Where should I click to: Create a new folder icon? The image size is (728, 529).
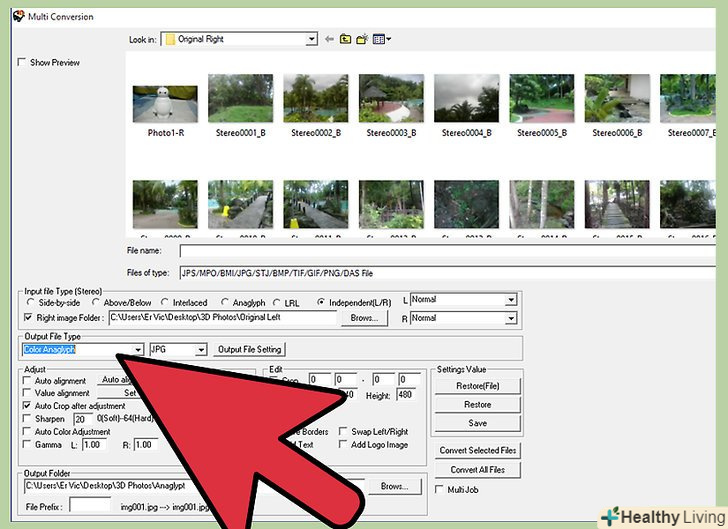(363, 39)
